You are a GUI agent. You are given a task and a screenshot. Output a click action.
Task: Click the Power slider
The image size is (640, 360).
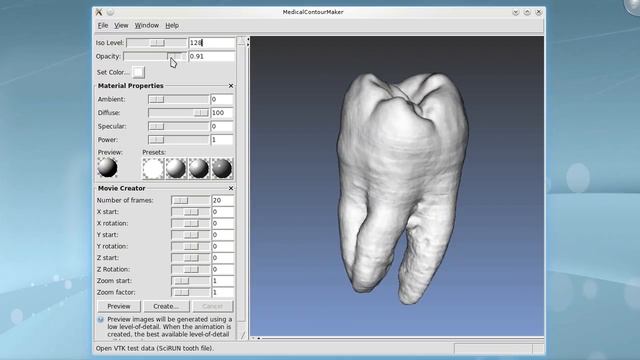178,140
